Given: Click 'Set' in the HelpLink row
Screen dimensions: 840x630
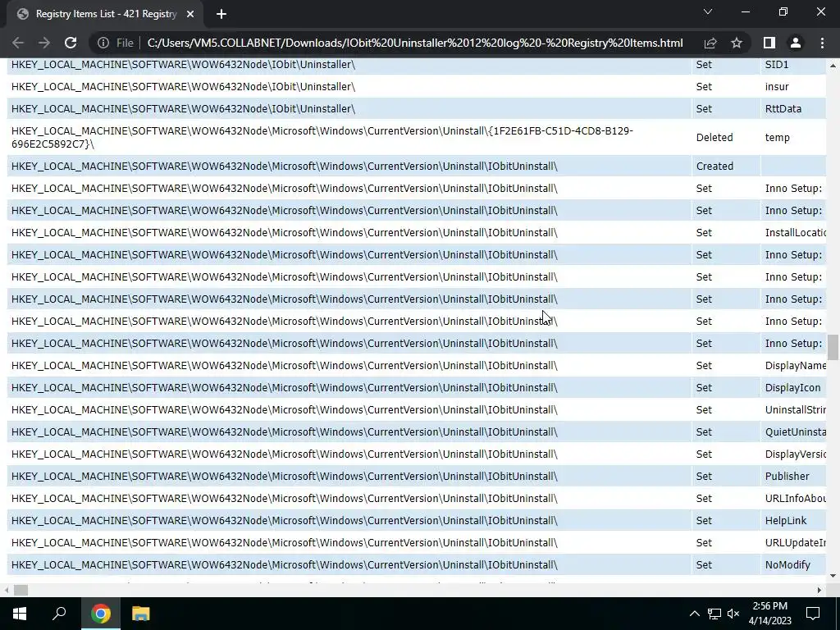Looking at the screenshot, I should [x=704, y=521].
